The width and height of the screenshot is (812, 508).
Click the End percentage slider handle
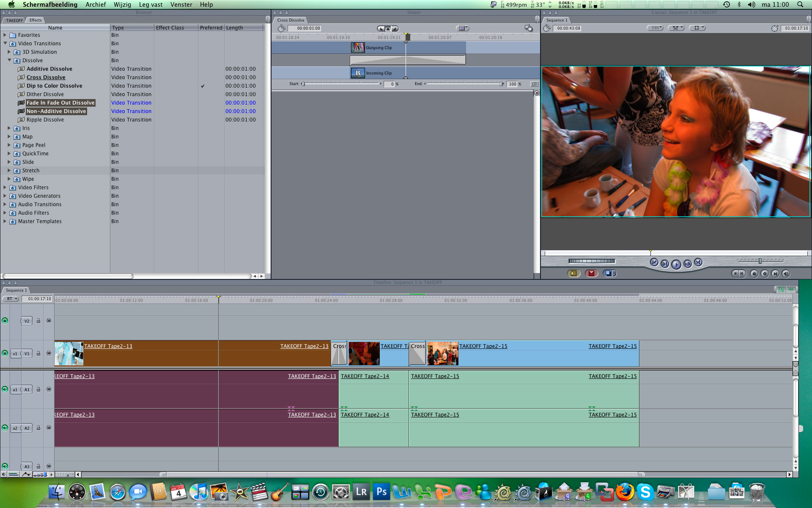click(502, 84)
